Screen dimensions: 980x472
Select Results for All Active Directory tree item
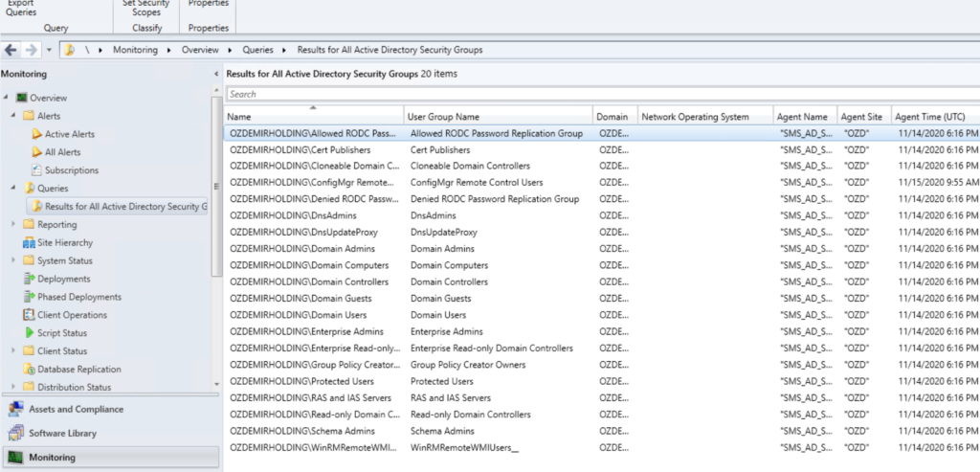click(117, 206)
